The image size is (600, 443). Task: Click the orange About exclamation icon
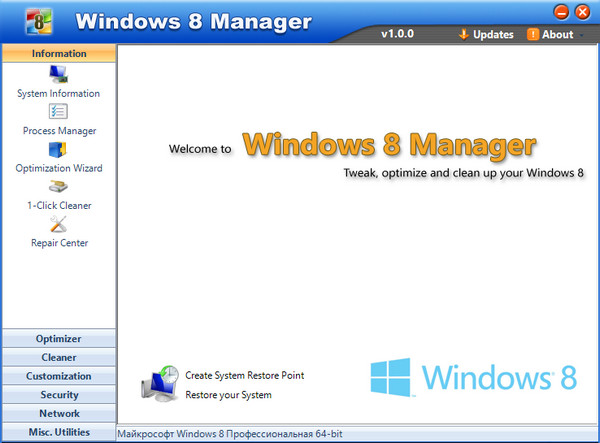click(533, 34)
